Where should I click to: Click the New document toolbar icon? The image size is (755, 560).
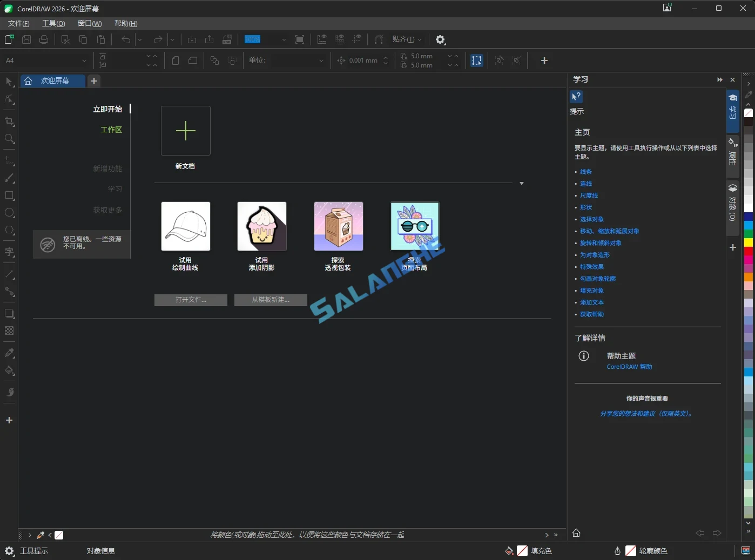coord(9,39)
